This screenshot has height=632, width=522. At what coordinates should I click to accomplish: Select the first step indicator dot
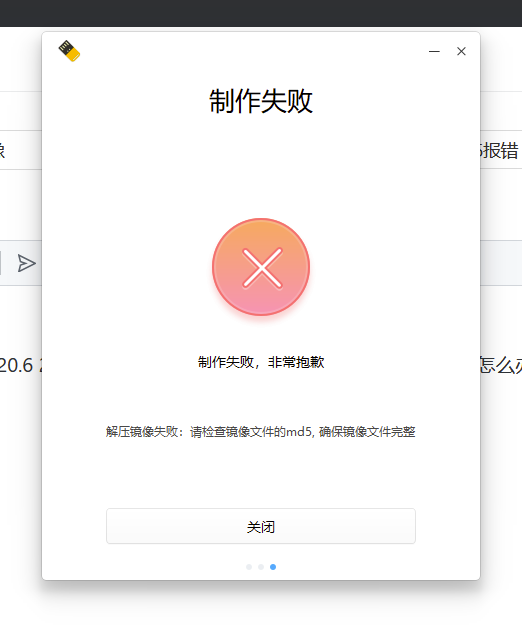pos(249,567)
